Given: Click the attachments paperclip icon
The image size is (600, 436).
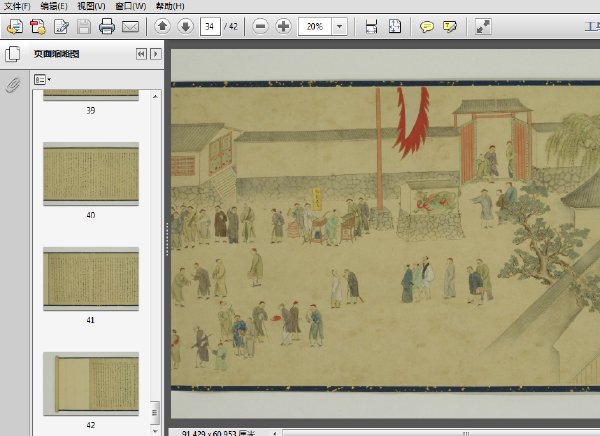Looking at the screenshot, I should 13,85.
